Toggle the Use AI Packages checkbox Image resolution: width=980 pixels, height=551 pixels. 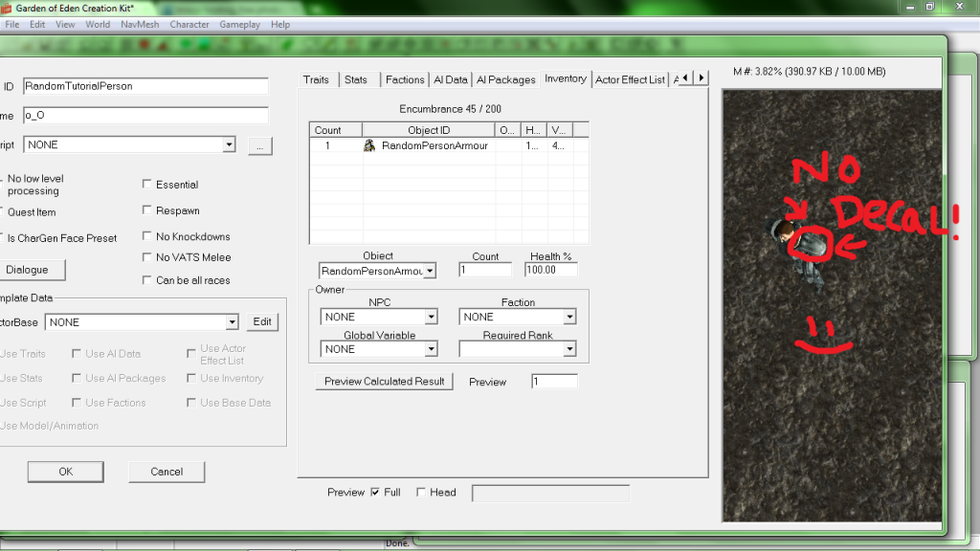tap(77, 378)
